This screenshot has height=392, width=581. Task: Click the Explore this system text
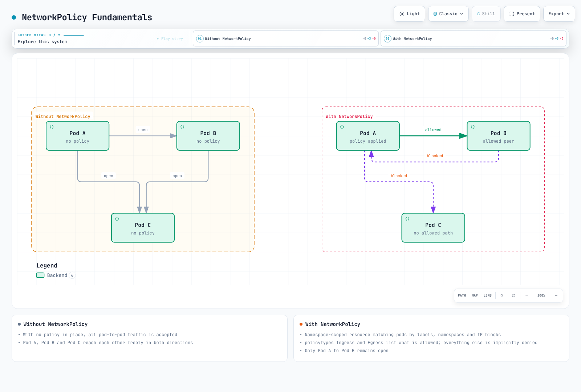(x=42, y=42)
